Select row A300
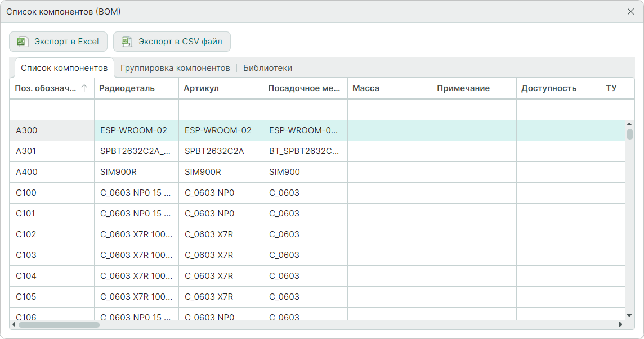 (317, 130)
